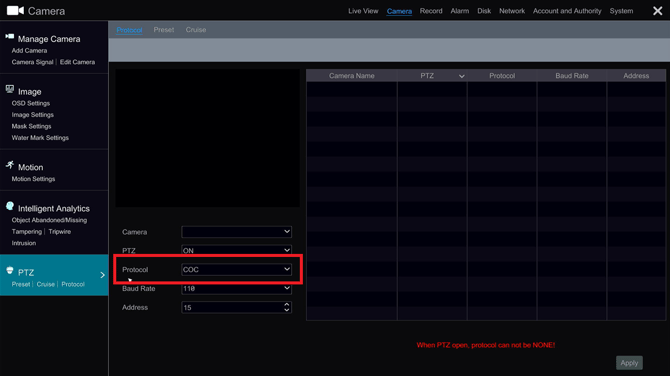Open the Baud Rate dropdown
Screen dimensions: 670x376
[x=236, y=288]
